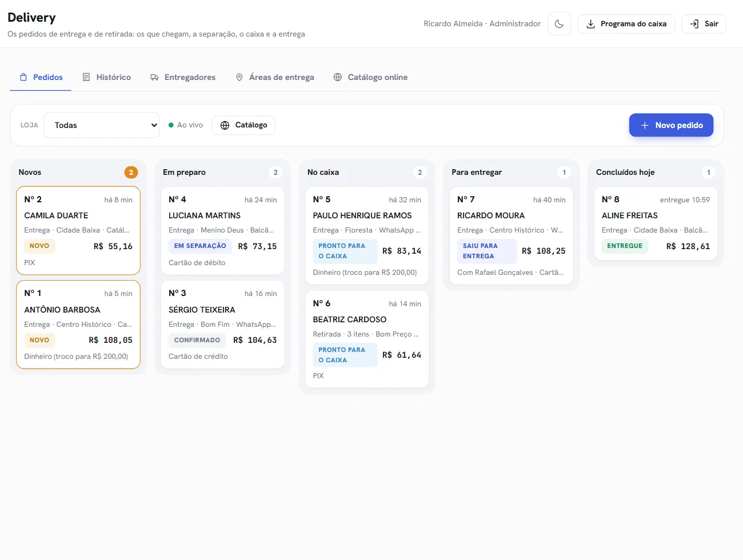This screenshot has height=560, width=743.
Task: Click the shopping bag icon in Pedidos tab
Action: tap(23, 77)
